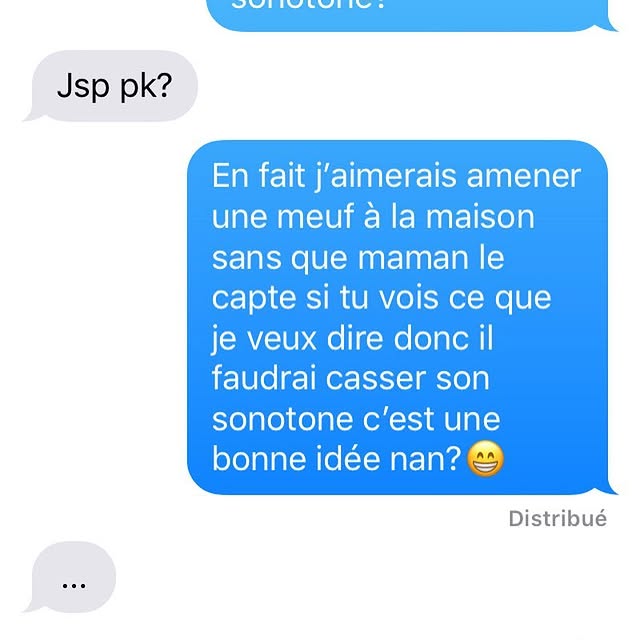Tap "bonne idée nan?" text before the emoji
The width and height of the screenshot is (640, 640).
[x=337, y=459]
